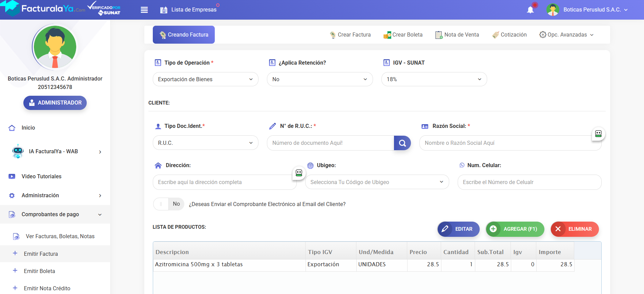
Task: Open the notifications bell
Action: tap(531, 10)
